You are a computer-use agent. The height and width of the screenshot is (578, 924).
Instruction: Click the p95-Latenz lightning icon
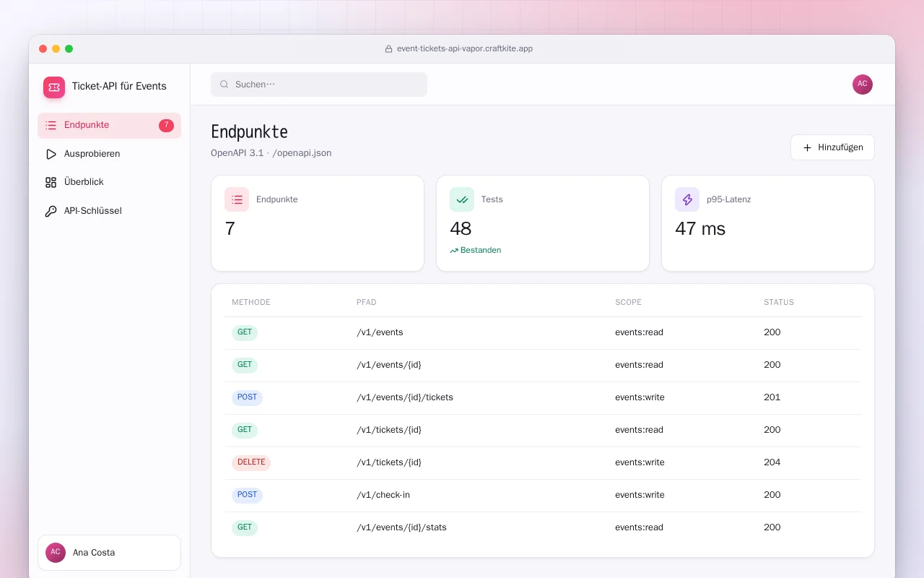click(687, 199)
